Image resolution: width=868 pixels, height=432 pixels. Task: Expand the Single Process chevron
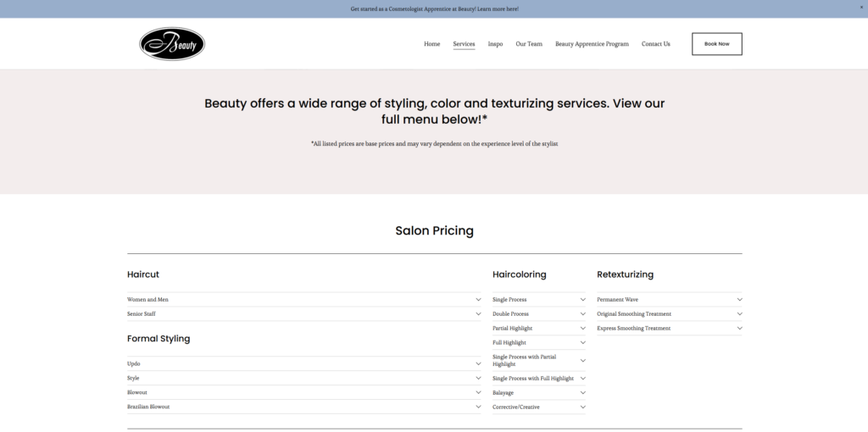pos(582,299)
